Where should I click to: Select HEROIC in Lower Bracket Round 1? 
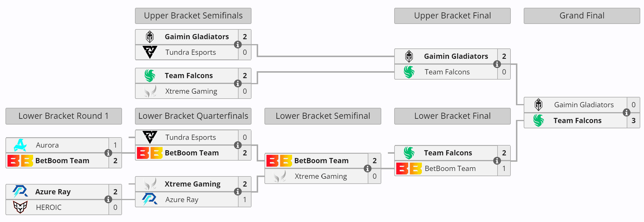click(49, 208)
